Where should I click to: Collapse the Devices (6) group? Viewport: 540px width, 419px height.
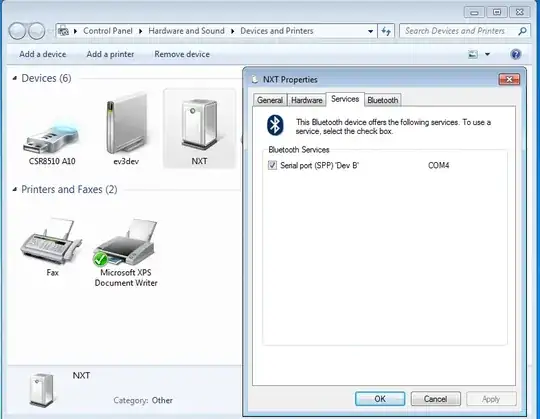pos(14,78)
